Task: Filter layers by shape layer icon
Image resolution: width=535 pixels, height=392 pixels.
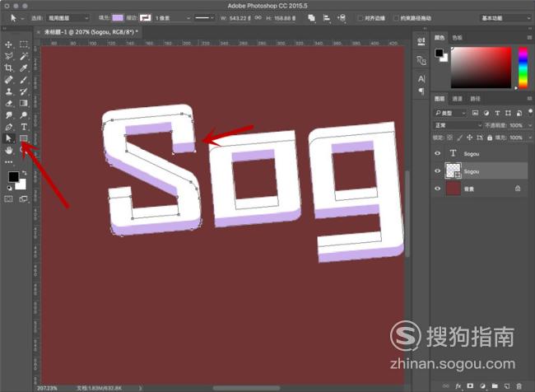Action: [x=508, y=113]
